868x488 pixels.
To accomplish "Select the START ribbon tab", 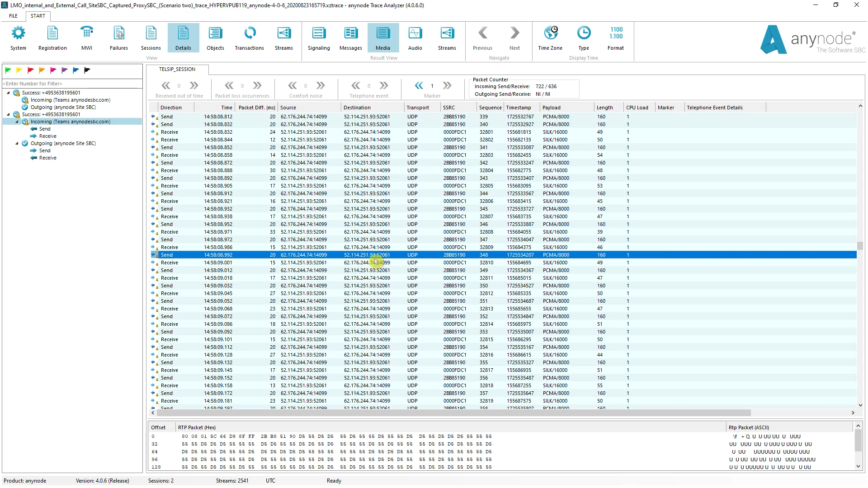I will click(38, 16).
